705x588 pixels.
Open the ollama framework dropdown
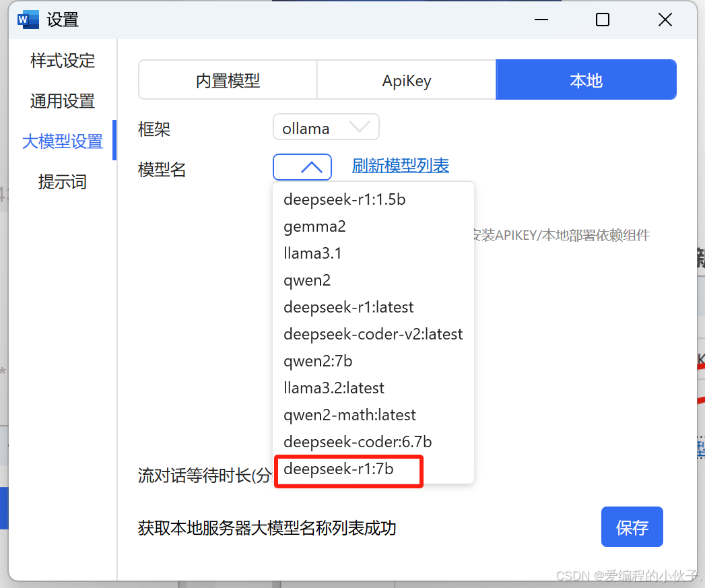coord(325,127)
